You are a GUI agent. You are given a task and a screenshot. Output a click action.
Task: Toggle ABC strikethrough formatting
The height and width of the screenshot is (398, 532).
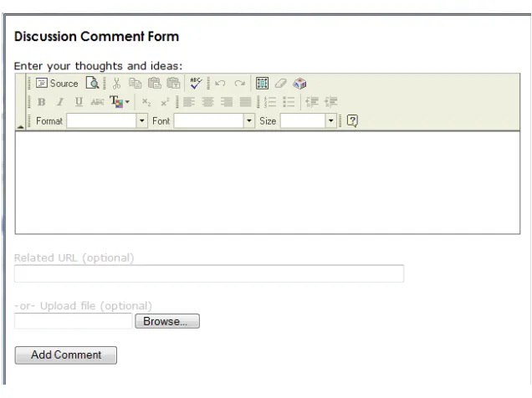pos(97,102)
